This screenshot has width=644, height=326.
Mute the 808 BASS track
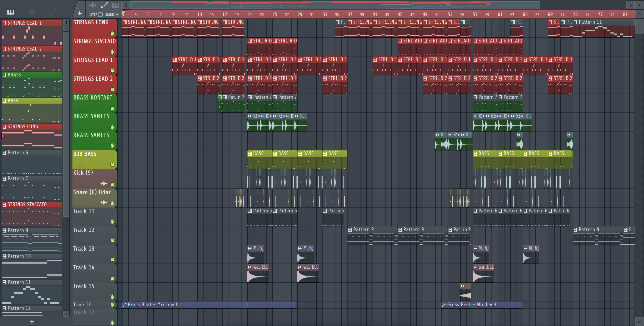(112, 165)
